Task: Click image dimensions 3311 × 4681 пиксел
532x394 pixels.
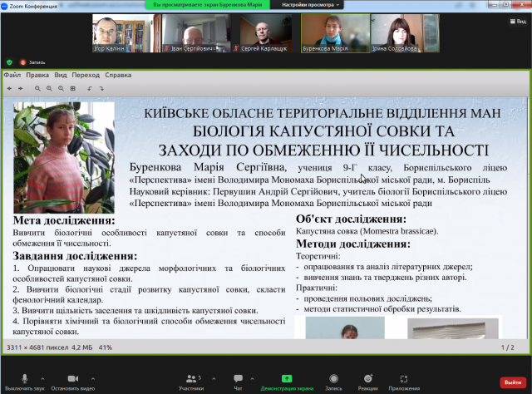Action: coord(37,347)
